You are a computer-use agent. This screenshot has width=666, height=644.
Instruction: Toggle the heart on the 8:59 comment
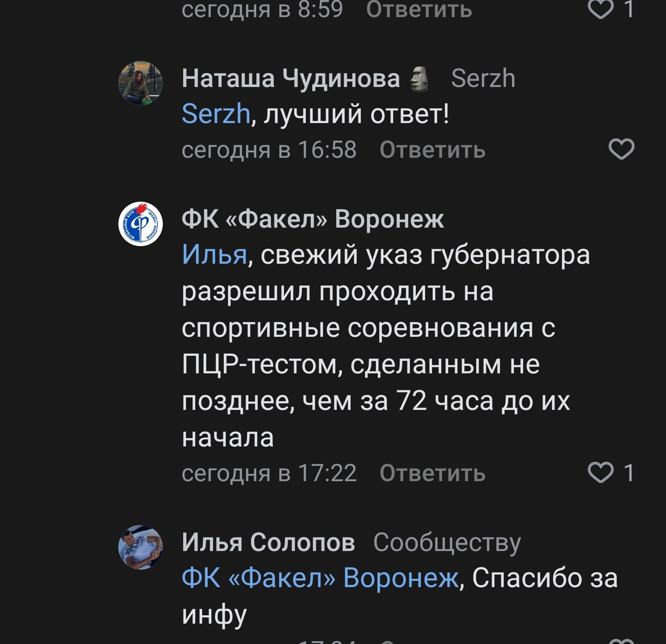[x=600, y=9]
